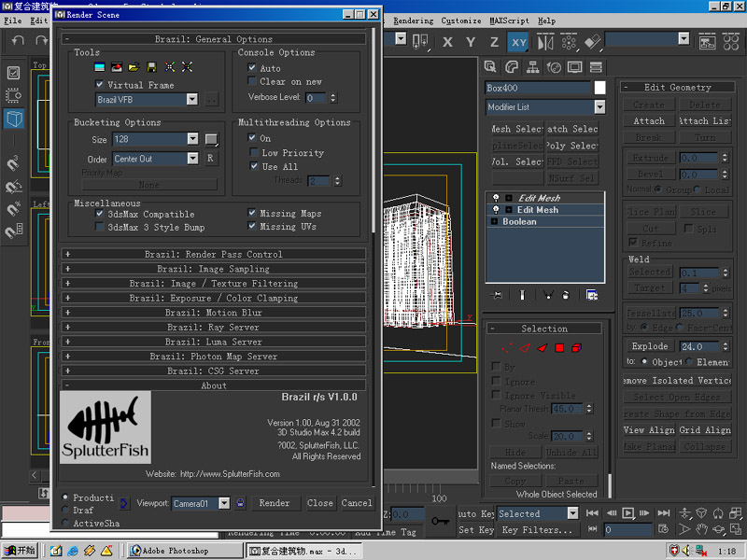Open the Utilities command panel

click(x=596, y=67)
